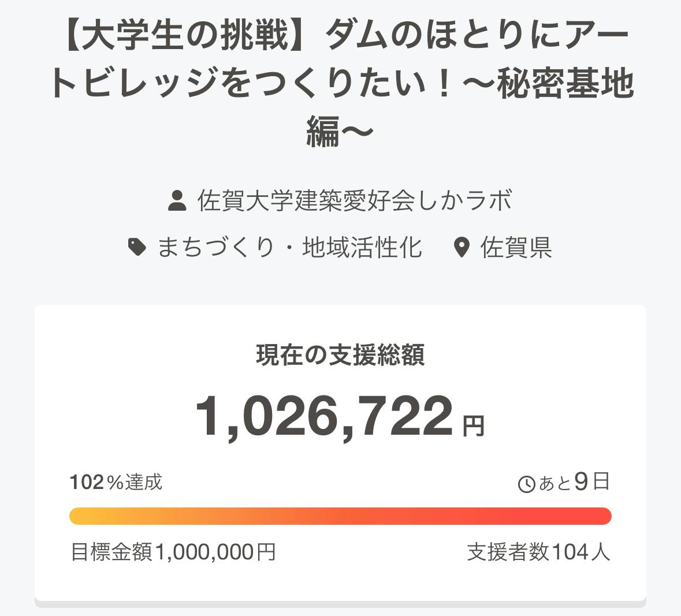Click the clock icon before あと9日

[527, 484]
